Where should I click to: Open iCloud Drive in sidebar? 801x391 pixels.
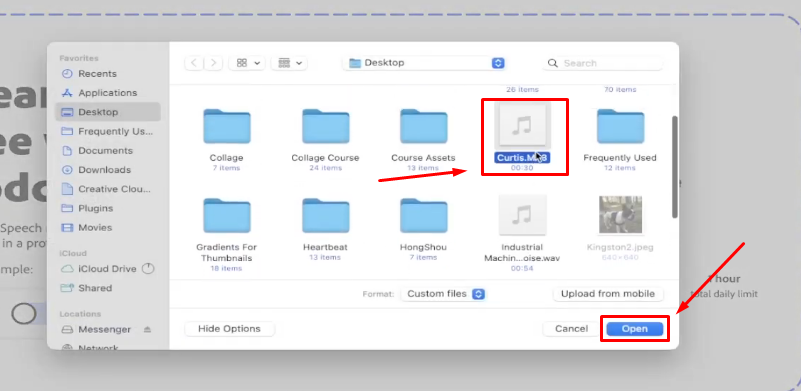107,269
